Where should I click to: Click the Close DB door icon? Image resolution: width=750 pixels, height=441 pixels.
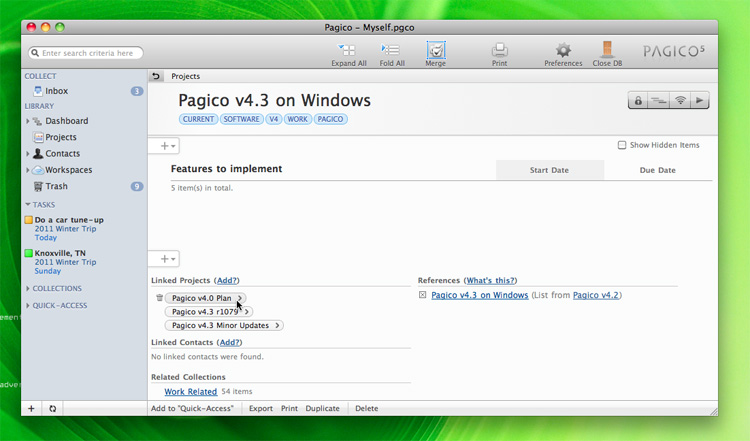tap(607, 49)
